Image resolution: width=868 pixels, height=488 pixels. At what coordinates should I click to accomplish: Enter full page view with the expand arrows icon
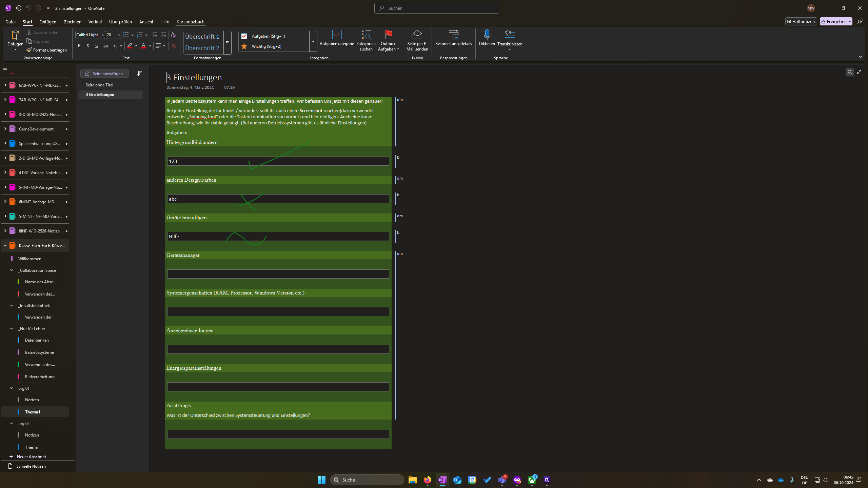859,72
